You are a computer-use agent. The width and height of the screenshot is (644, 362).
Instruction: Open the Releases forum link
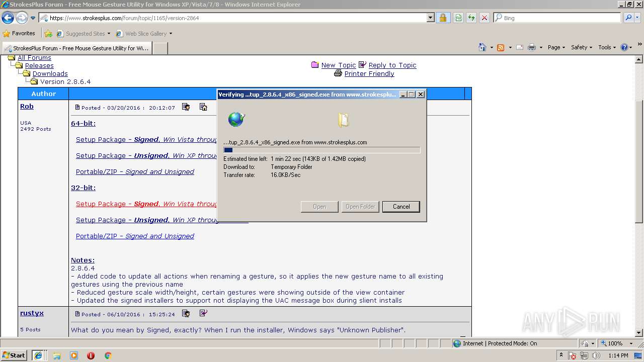[x=39, y=66]
